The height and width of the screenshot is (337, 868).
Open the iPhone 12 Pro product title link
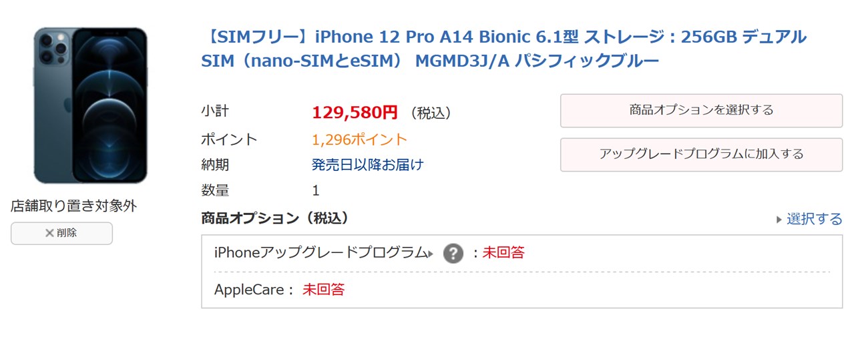(x=503, y=49)
